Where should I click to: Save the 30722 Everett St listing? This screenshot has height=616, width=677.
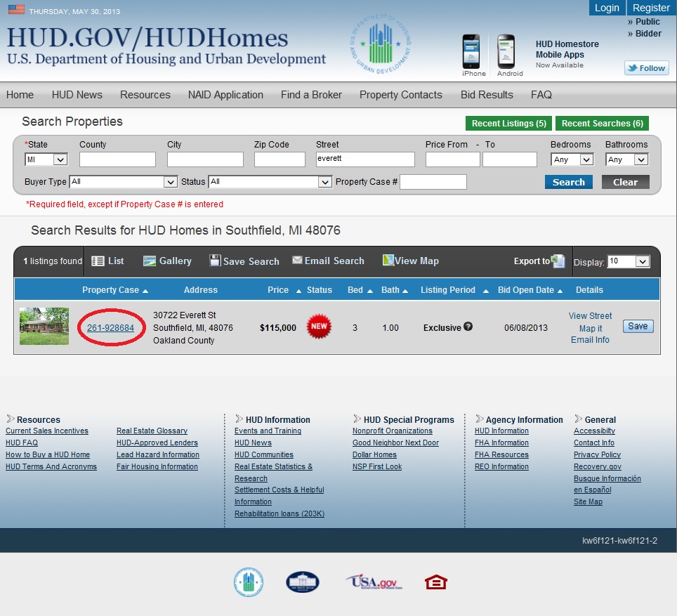[638, 326]
